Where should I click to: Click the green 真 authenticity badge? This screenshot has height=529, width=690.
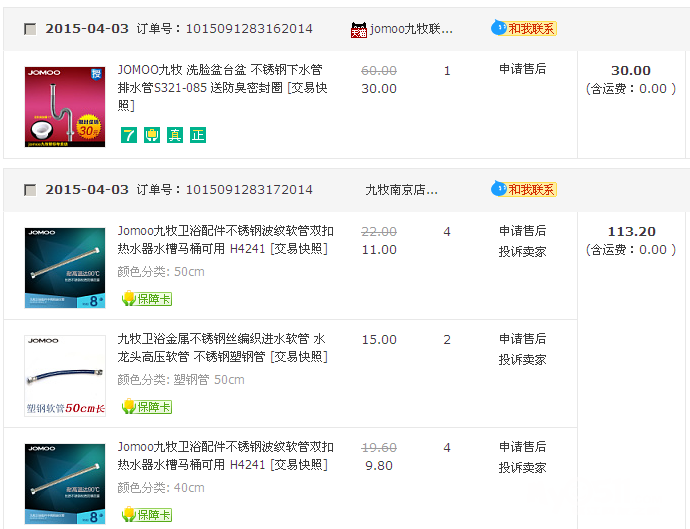tap(175, 135)
